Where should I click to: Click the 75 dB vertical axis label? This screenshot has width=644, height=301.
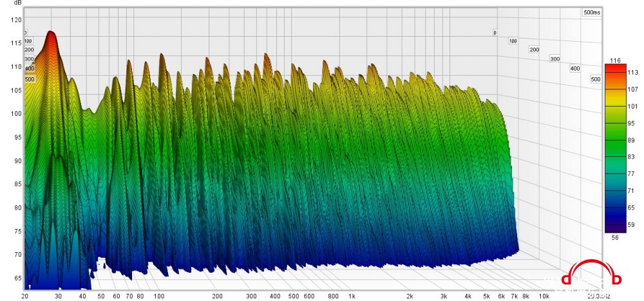(x=17, y=231)
